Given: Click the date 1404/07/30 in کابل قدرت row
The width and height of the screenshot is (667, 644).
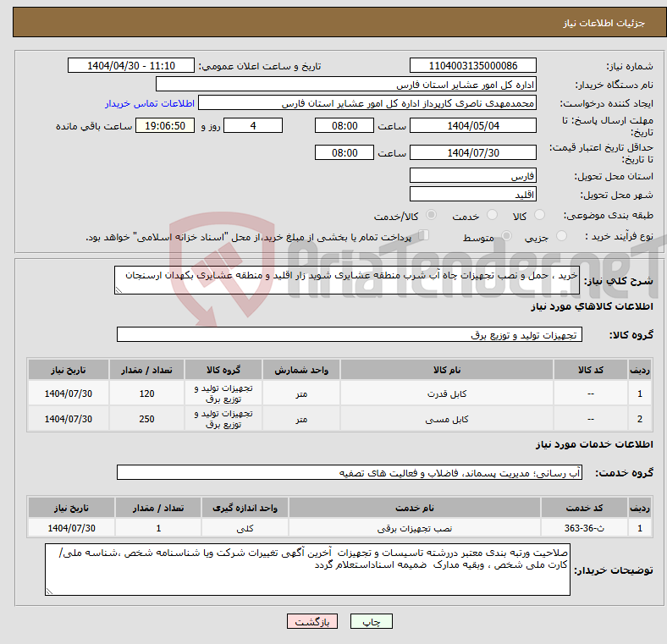Looking at the screenshot, I should click(x=69, y=394).
